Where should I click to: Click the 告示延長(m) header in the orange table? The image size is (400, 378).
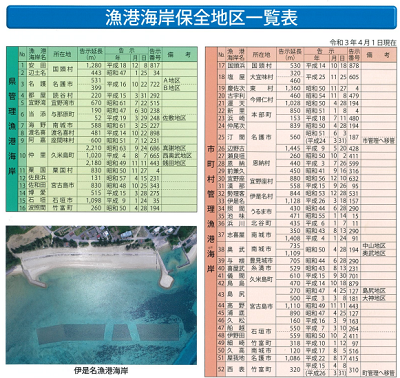[x=290, y=55]
